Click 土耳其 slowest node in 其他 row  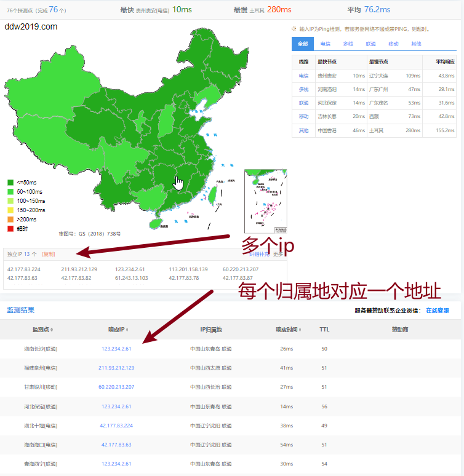pos(376,130)
